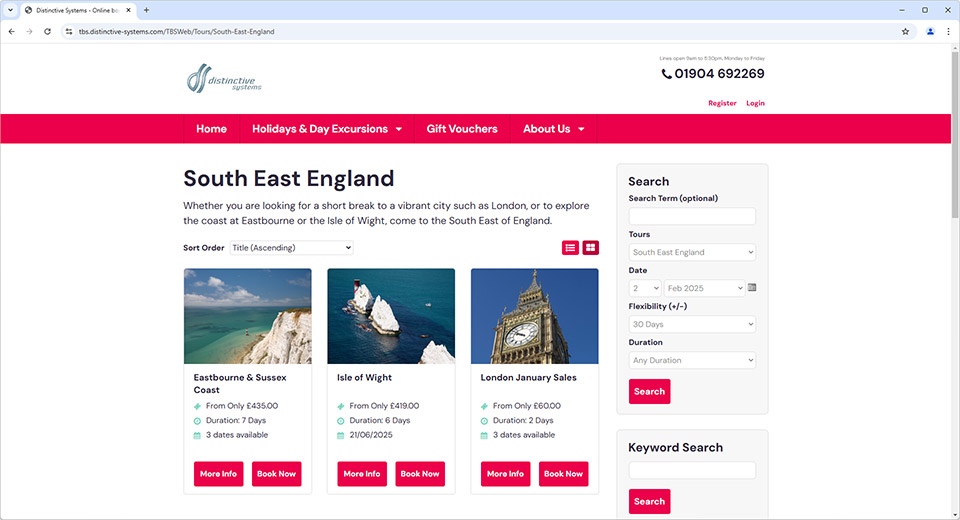This screenshot has height=520, width=960.
Task: Open the tab search dropdown arrow
Action: 10,10
